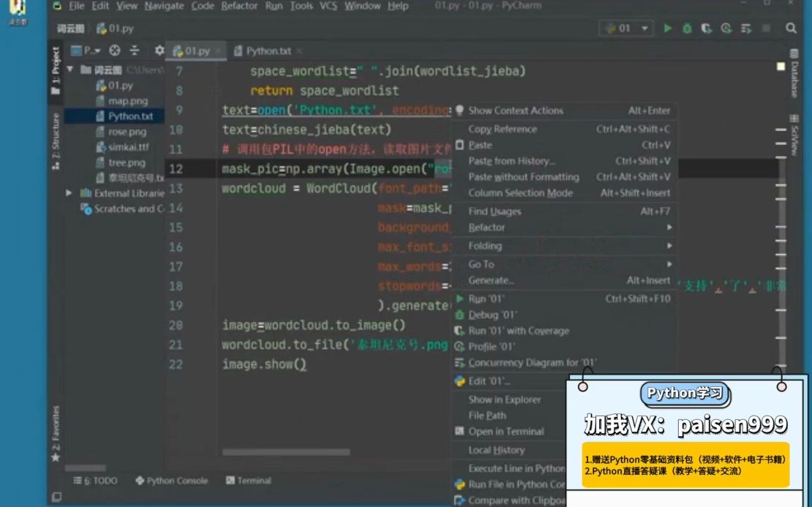Start debugging with the bug icon
The height and width of the screenshot is (507, 812).
point(686,27)
